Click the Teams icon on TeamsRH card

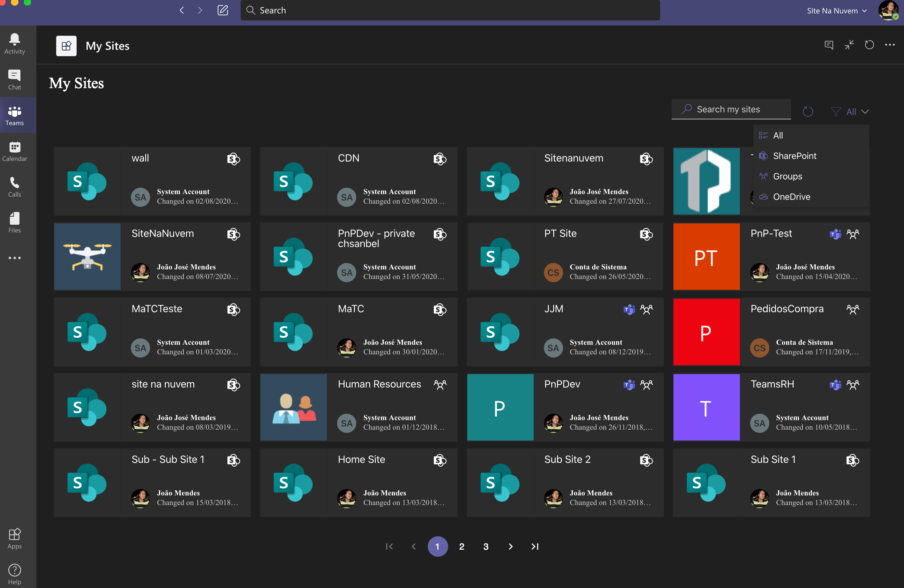click(835, 385)
